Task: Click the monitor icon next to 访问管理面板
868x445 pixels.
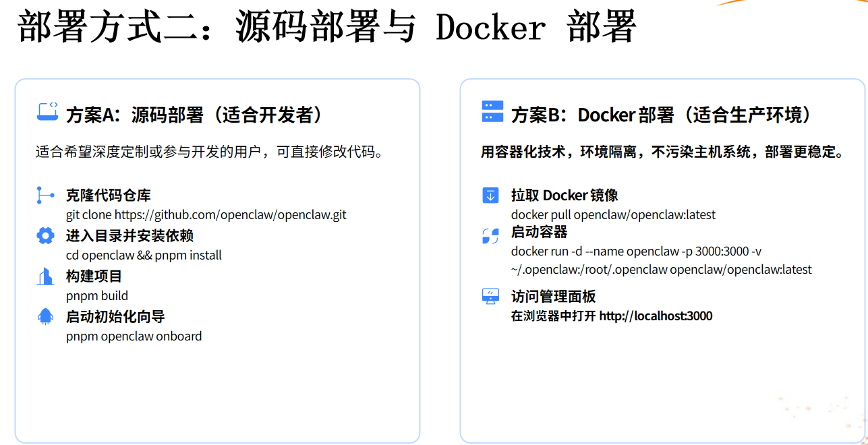Action: pos(490,296)
